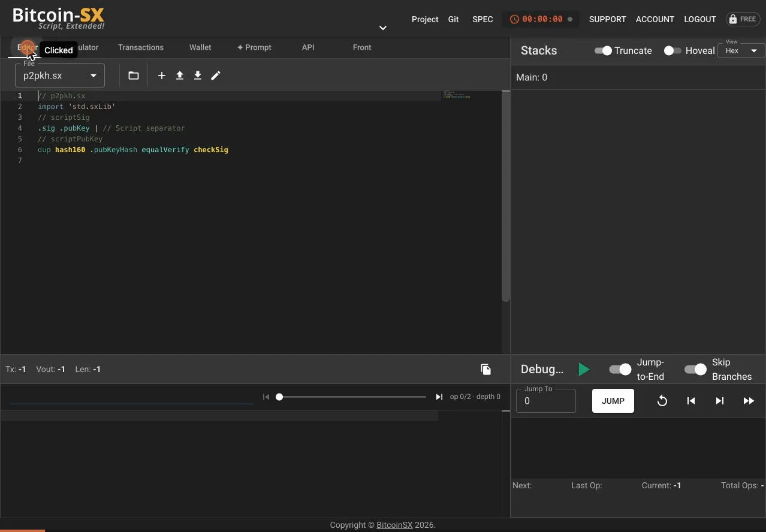Open the Prompt tab
The height and width of the screenshot is (532, 766).
(x=254, y=47)
